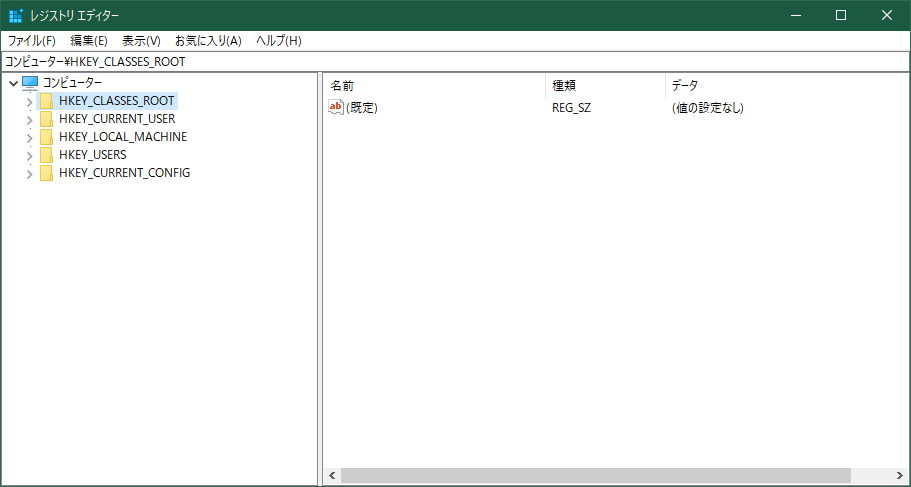This screenshot has height=487, width=911.
Task: Expand the HKEY_CLASSES_ROOT key
Action: [29, 102]
